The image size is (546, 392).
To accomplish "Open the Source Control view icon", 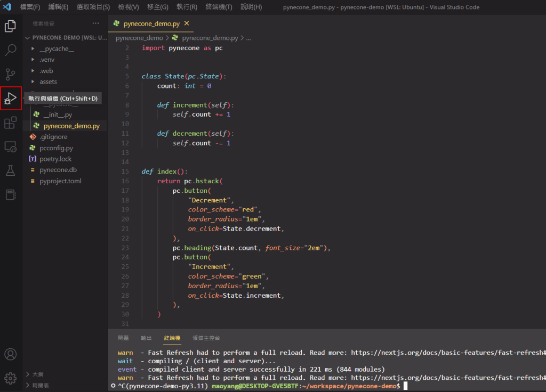I will tap(10, 74).
